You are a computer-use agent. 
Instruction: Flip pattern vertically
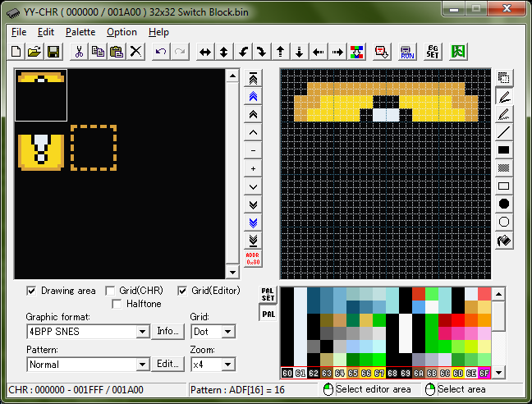pyautogui.click(x=224, y=52)
